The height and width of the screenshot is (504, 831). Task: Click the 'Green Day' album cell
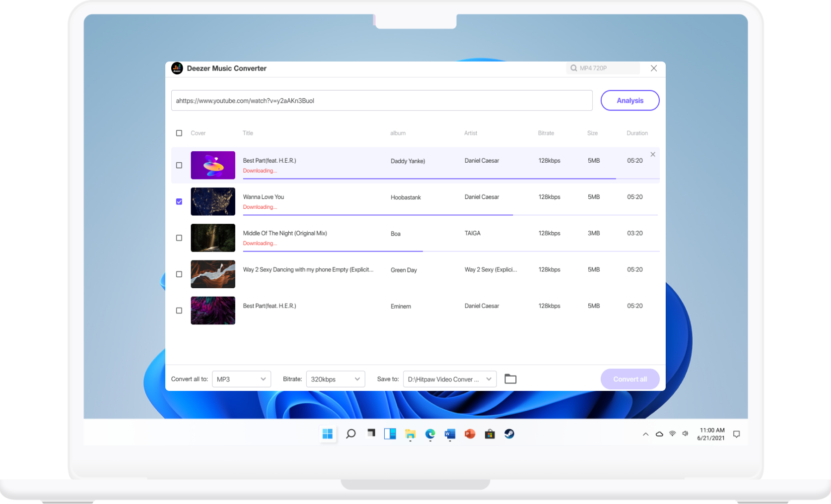point(404,270)
